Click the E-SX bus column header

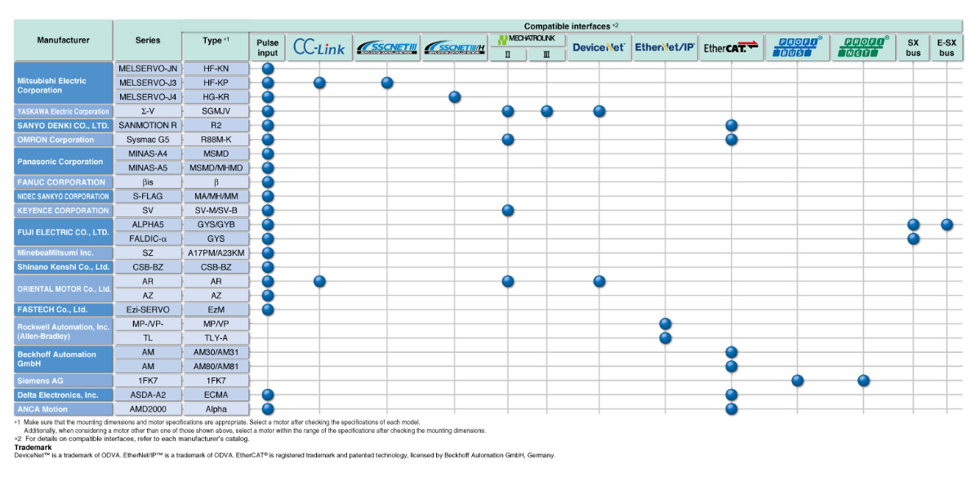pos(947,47)
